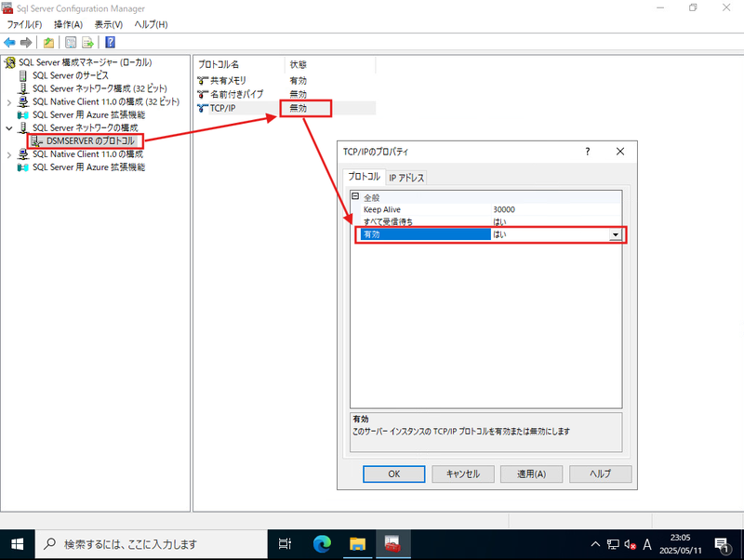744x560 pixels.
Task: Expand SQL Native Client 11.0 の構成 non-32-bit node
Action: 9,154
